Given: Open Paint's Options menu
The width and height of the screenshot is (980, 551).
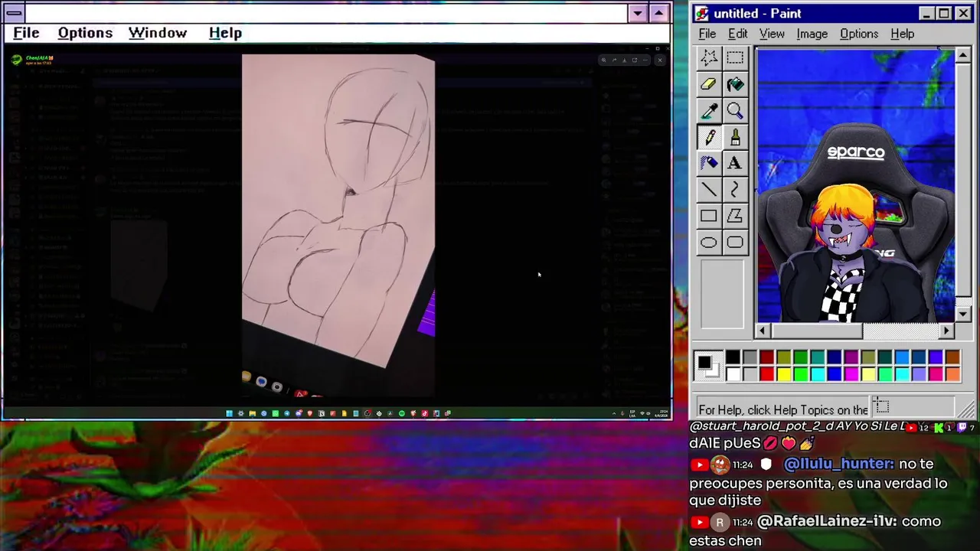Looking at the screenshot, I should 859,34.
